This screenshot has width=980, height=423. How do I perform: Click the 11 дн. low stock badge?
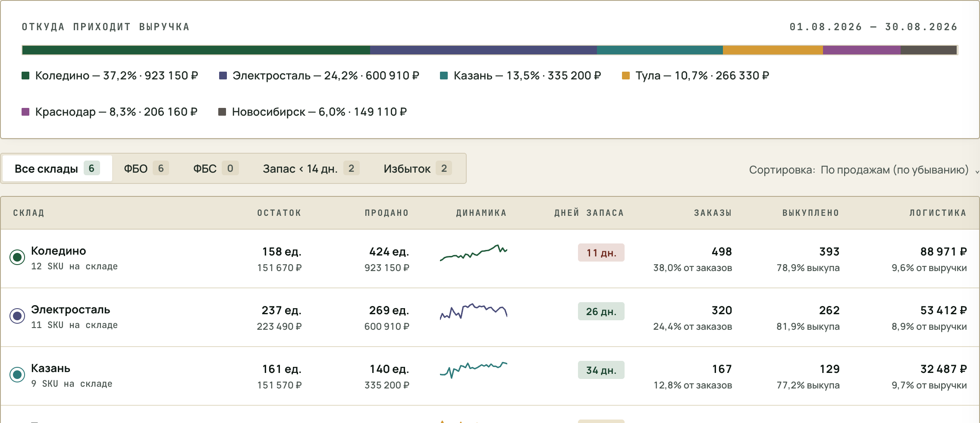tap(601, 253)
